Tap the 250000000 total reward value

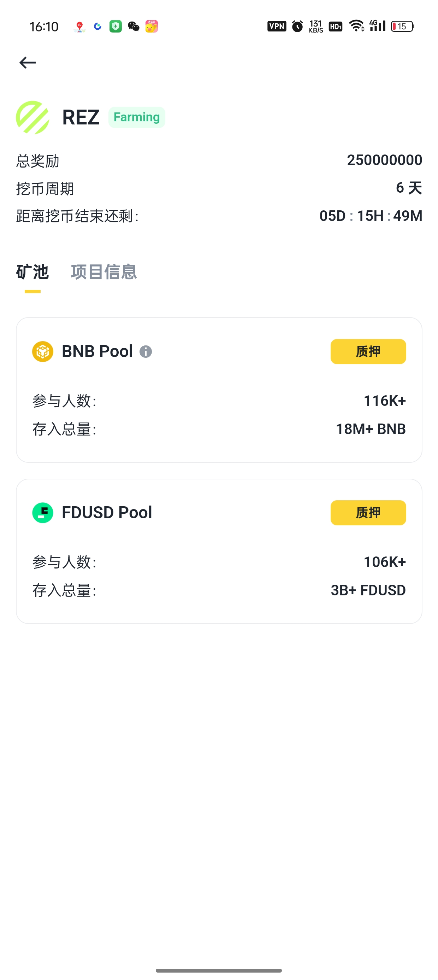pos(384,160)
